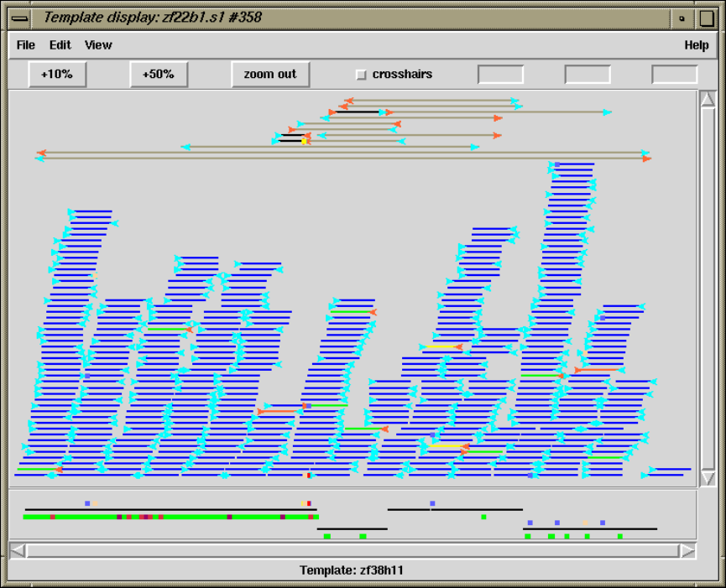Select the yellow reading line in the display
This screenshot has width=726, height=588.
pyautogui.click(x=442, y=346)
